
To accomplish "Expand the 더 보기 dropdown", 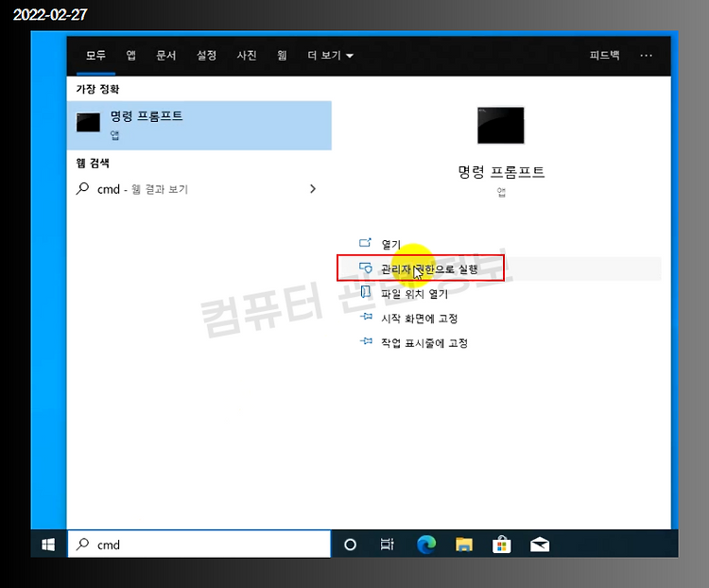I will click(x=330, y=55).
